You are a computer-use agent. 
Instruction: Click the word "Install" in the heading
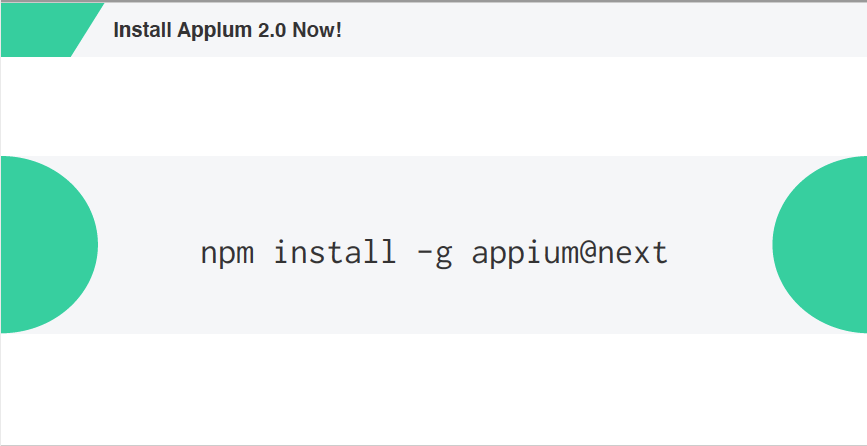tap(143, 30)
